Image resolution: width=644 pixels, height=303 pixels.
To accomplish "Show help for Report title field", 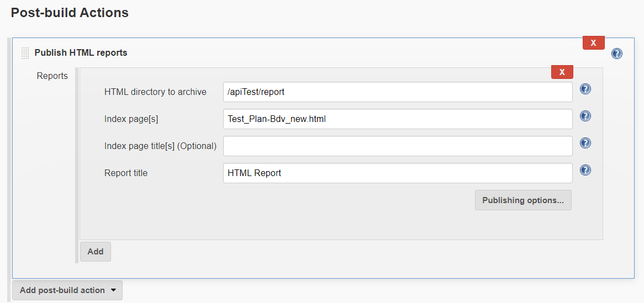I will pos(585,170).
